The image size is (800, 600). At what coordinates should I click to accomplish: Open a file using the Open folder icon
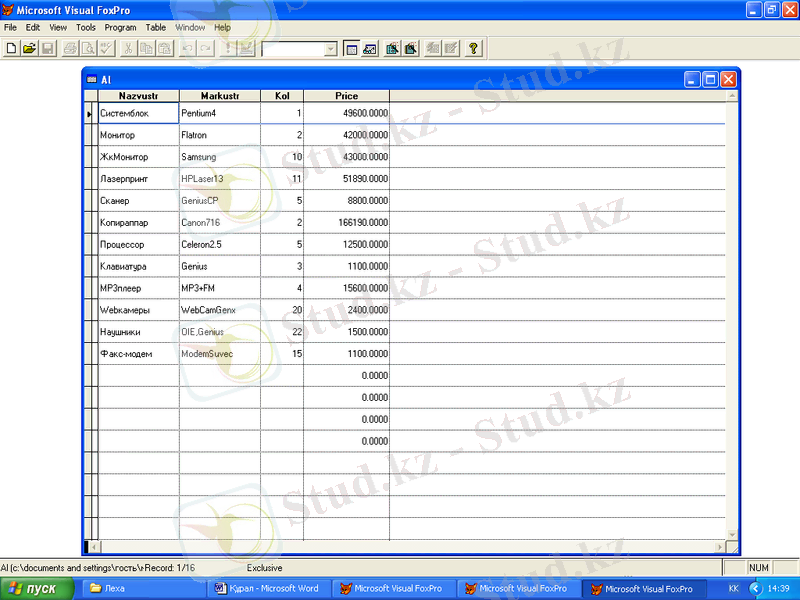pos(30,48)
